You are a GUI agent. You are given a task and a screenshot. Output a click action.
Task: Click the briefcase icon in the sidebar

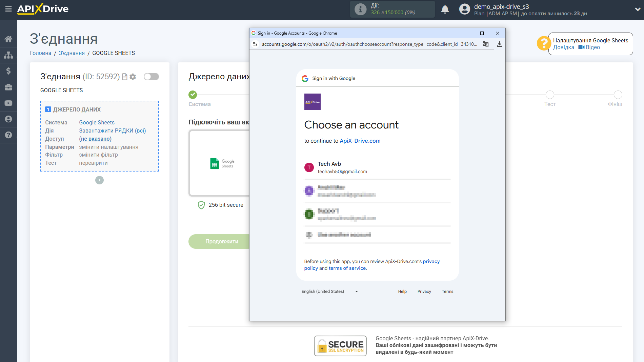pyautogui.click(x=8, y=87)
